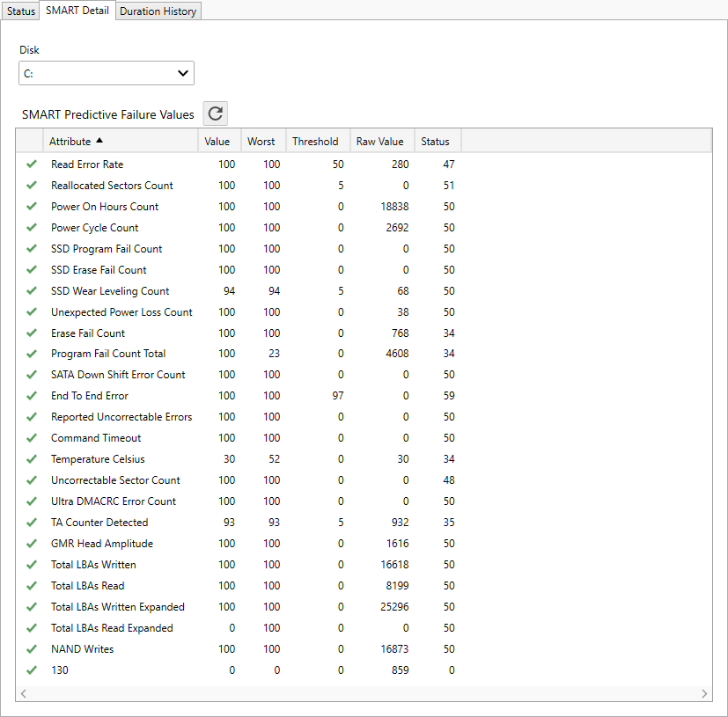Switch to the Status tab

coord(21,11)
